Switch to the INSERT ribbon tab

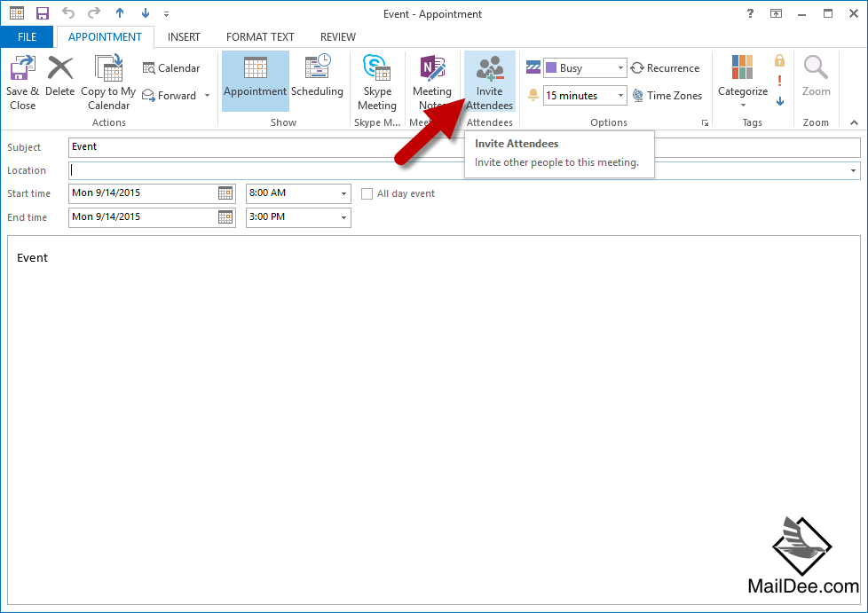184,37
